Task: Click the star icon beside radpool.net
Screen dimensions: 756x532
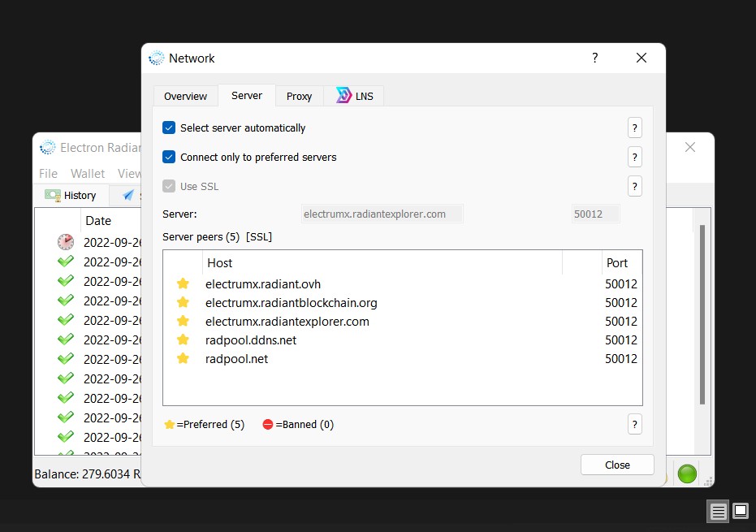Action: coord(183,359)
